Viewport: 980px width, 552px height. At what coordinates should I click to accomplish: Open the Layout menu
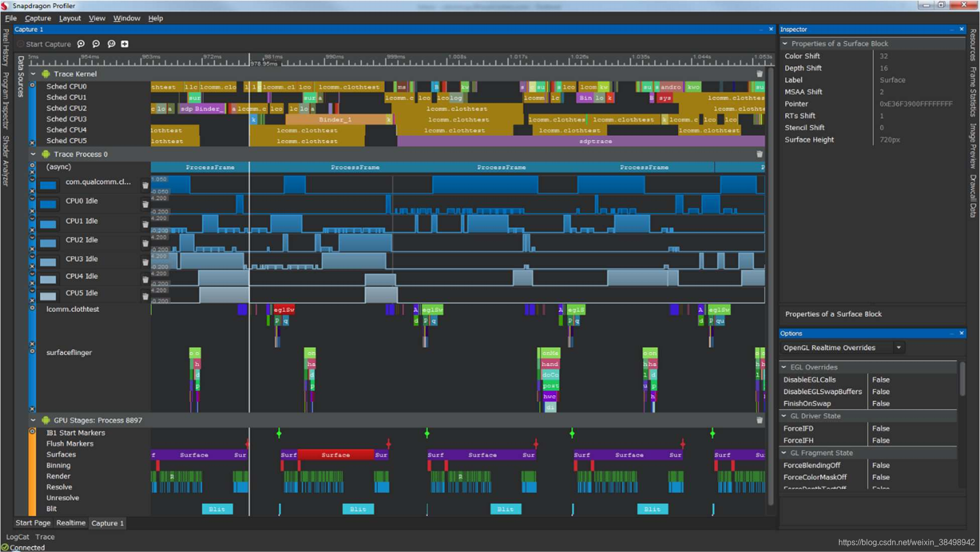[70, 18]
